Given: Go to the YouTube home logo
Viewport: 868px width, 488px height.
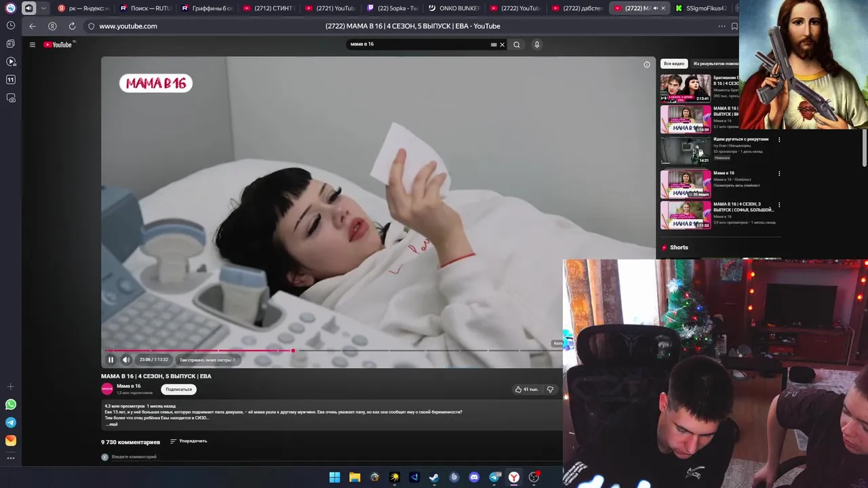Looking at the screenshot, I should (x=58, y=45).
